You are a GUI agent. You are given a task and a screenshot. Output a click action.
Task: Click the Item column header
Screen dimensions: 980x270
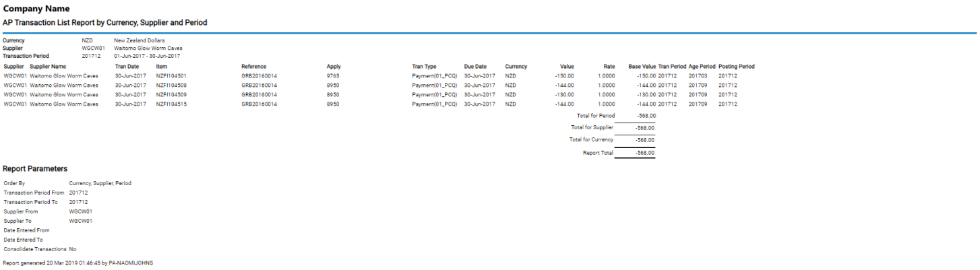(162, 67)
